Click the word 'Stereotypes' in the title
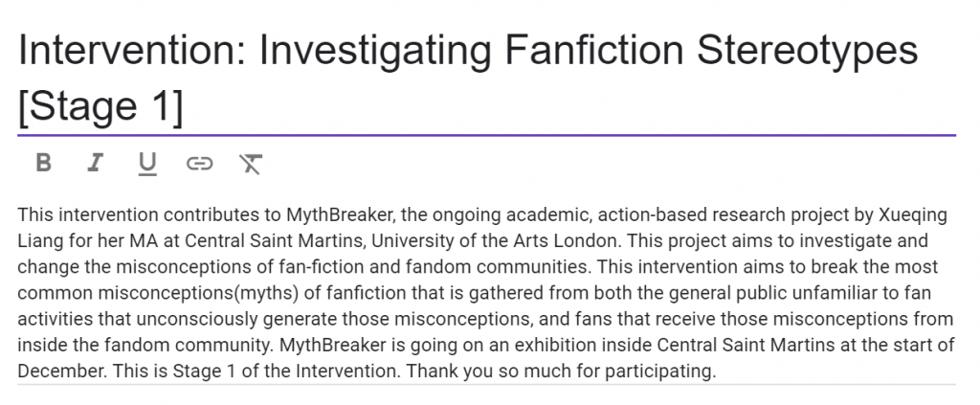The height and width of the screenshot is (405, 980). (x=807, y=50)
